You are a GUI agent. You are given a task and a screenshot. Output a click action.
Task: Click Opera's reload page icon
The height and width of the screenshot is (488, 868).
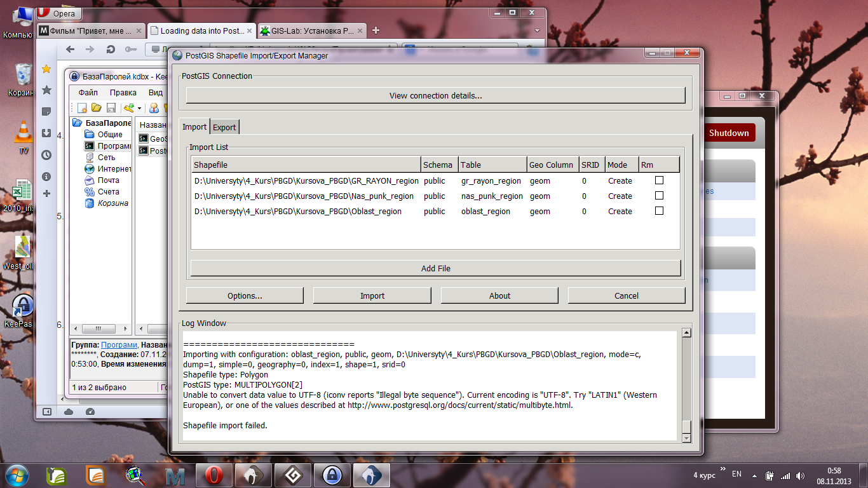tap(111, 50)
